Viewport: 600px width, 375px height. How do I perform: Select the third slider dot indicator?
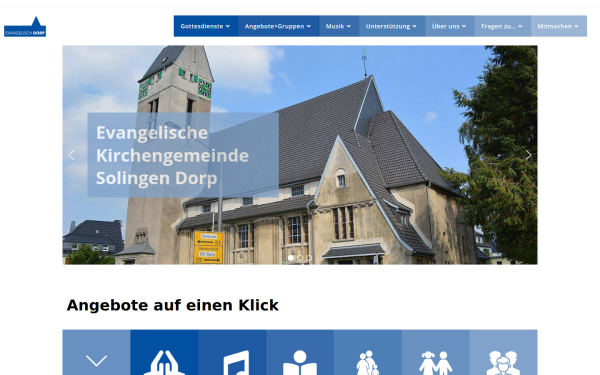pos(309,258)
